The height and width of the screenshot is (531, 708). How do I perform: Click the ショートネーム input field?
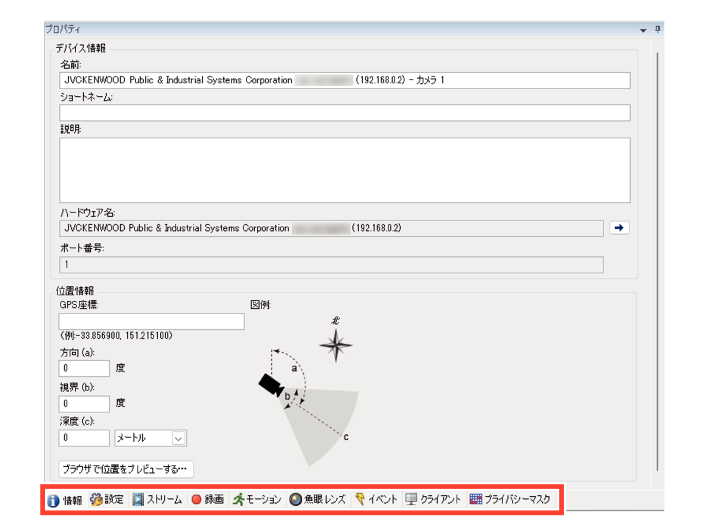[345, 113]
